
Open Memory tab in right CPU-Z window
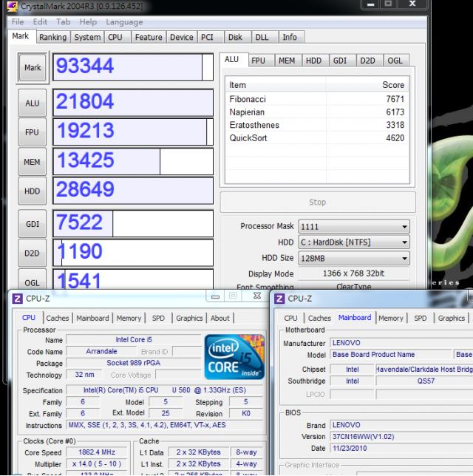tap(391, 318)
